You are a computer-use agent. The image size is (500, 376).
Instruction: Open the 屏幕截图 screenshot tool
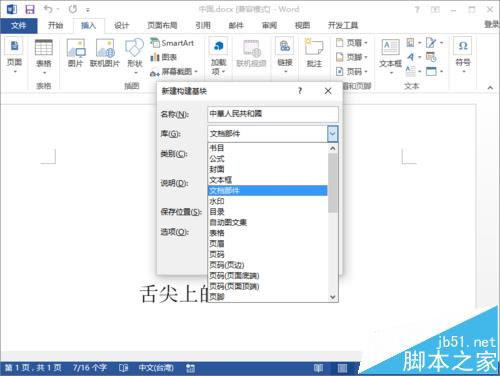(174, 71)
